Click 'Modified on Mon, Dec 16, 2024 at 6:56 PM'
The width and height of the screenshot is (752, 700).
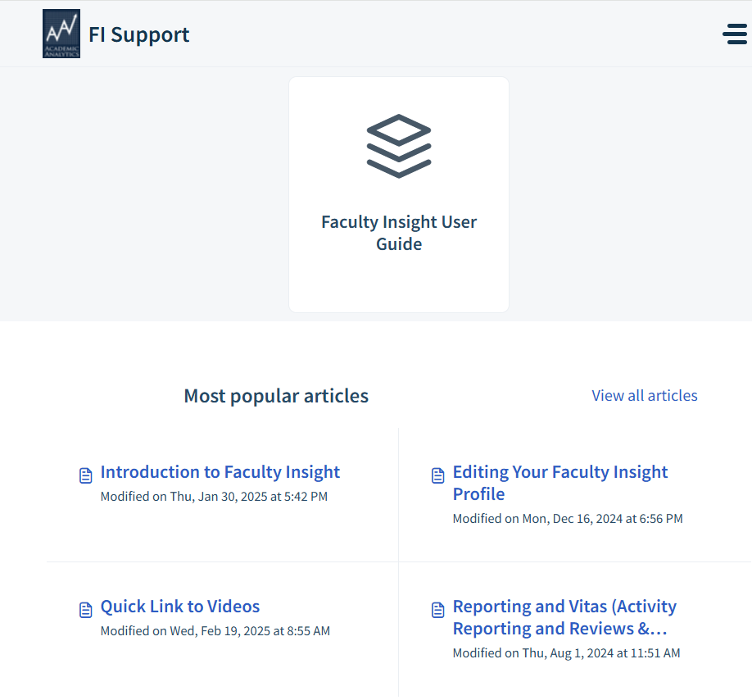[x=568, y=519]
